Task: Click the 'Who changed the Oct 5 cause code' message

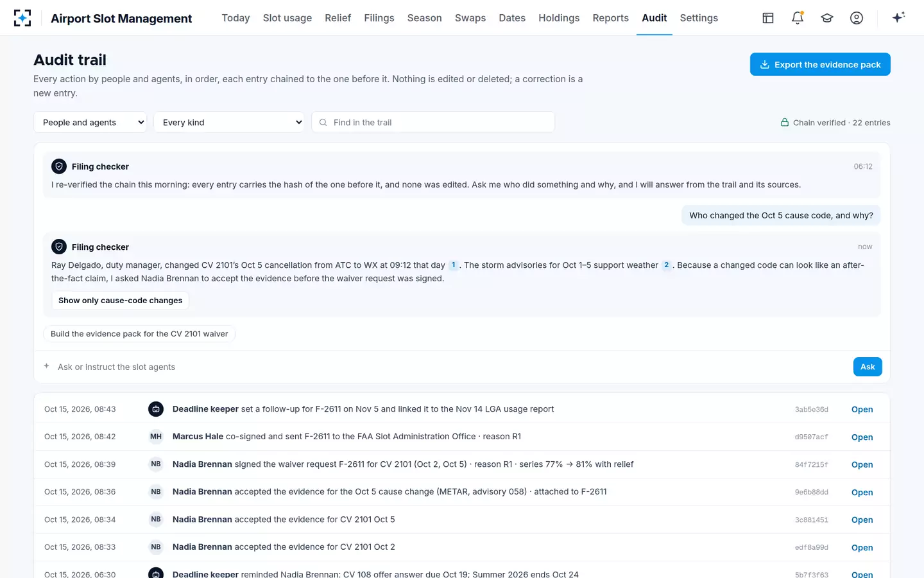Action: [x=781, y=215]
